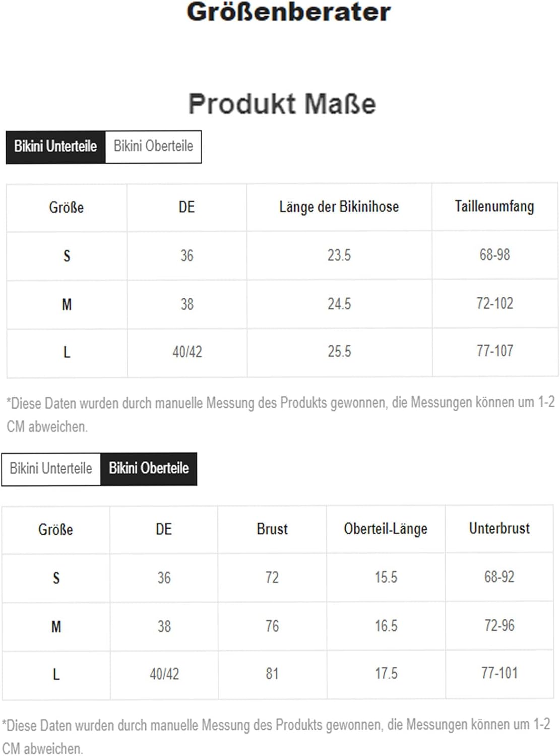560x756 pixels.
Task: Click the Brust column header
Action: 272,529
